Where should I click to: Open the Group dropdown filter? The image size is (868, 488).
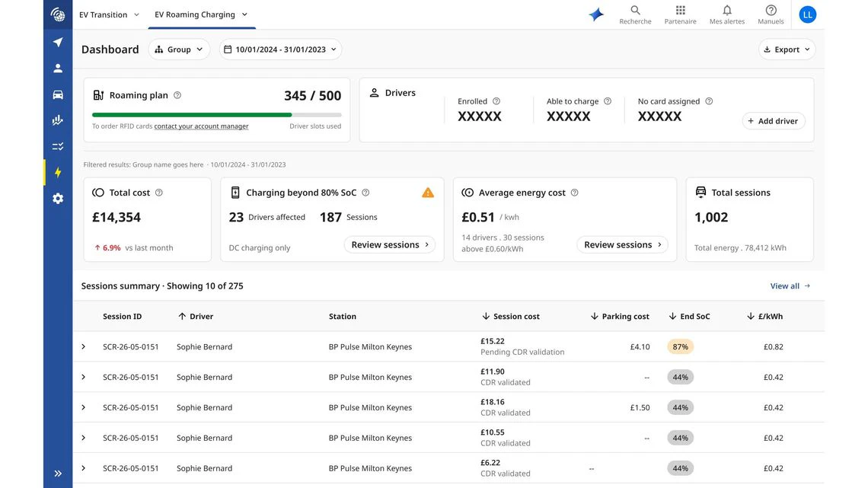(x=179, y=49)
